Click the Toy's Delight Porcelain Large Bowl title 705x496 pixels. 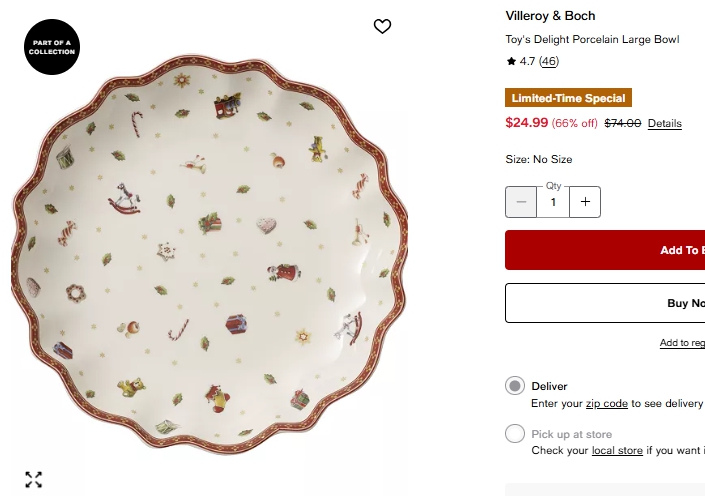tap(592, 40)
